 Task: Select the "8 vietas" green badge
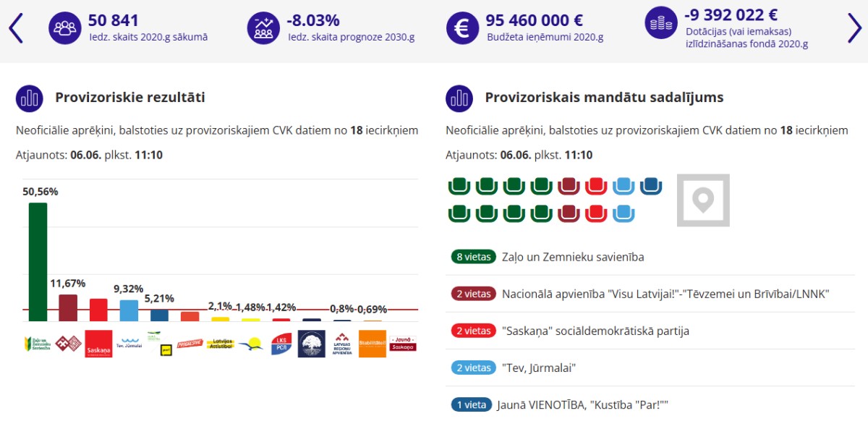(473, 257)
